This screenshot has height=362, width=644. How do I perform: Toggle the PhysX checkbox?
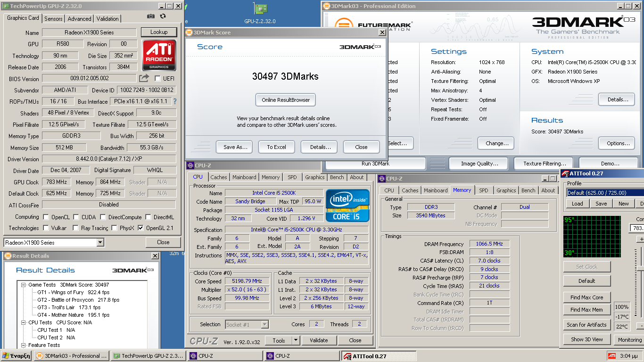point(114,228)
